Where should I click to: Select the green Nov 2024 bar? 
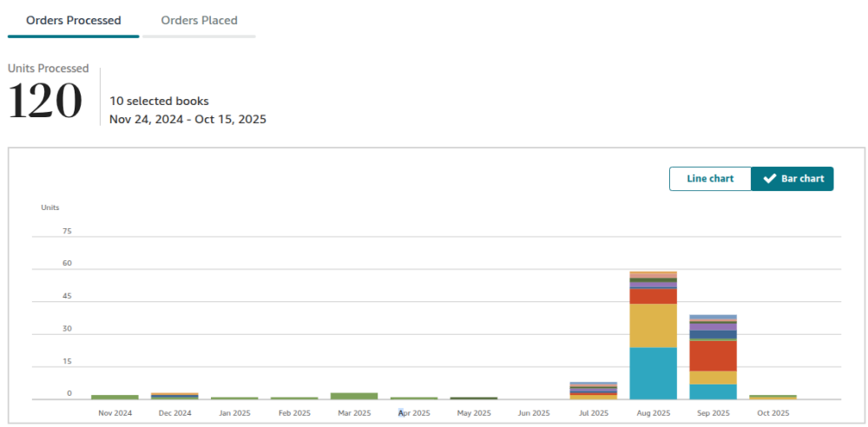(115, 397)
